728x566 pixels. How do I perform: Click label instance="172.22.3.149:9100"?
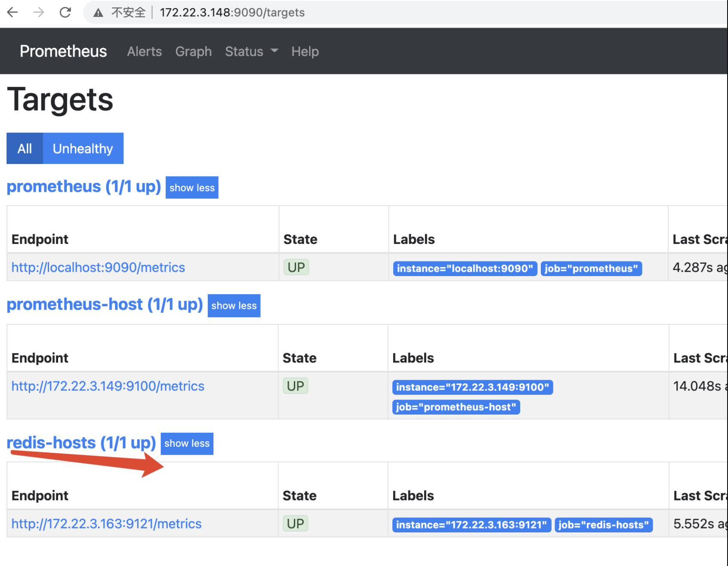(x=472, y=387)
